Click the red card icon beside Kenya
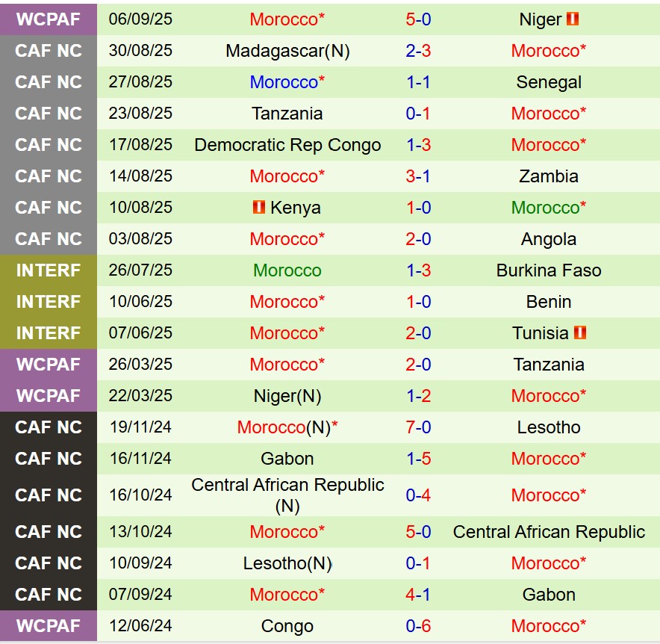Screen dimensions: 660x644 [x=259, y=208]
